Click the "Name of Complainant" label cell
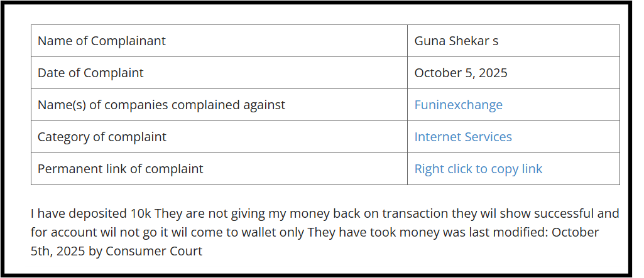 pos(102,41)
